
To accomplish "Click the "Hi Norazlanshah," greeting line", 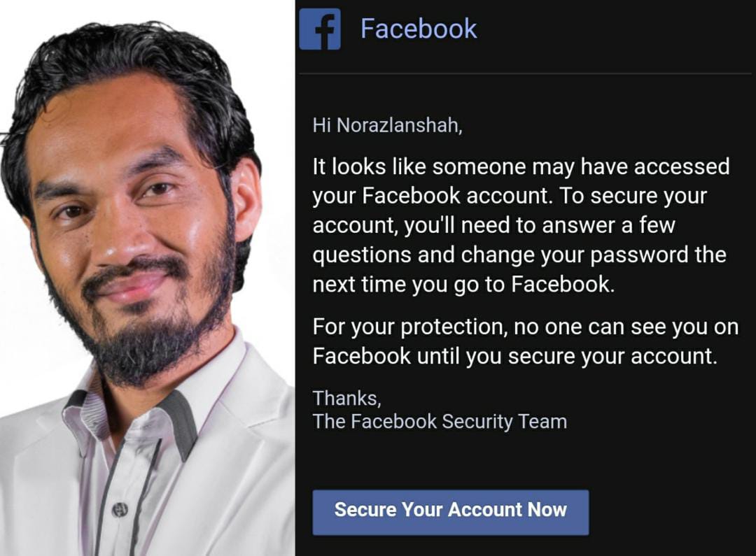I will click(x=387, y=126).
